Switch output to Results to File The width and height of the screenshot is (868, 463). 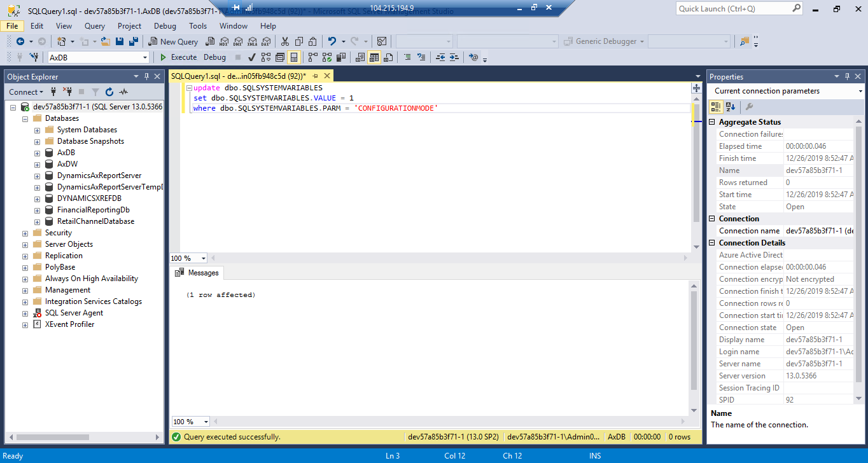point(388,57)
